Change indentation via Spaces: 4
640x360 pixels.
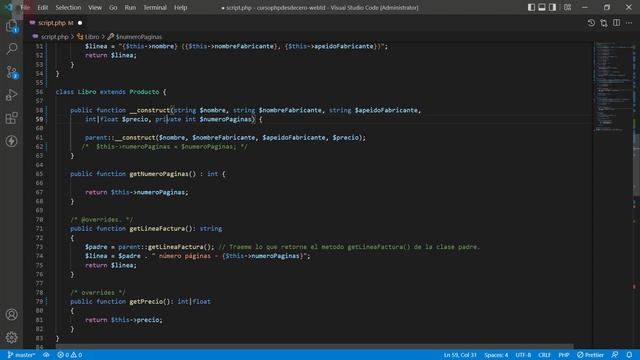click(x=496, y=355)
